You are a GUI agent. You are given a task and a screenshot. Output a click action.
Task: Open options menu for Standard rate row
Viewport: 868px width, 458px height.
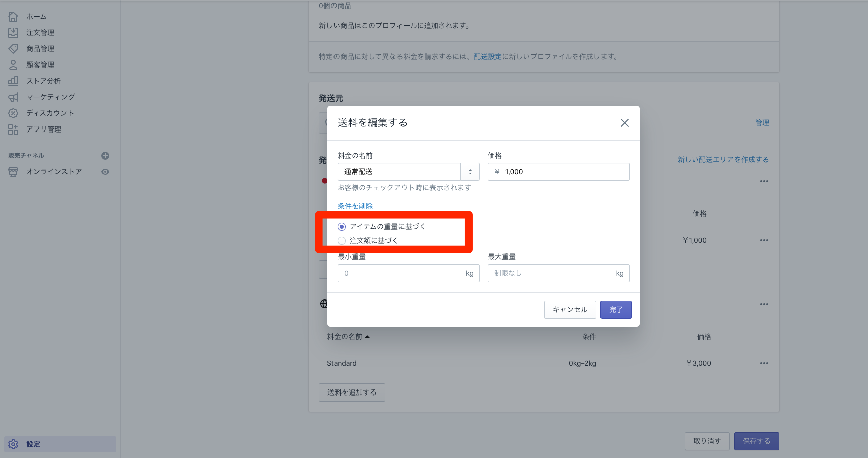pyautogui.click(x=764, y=363)
